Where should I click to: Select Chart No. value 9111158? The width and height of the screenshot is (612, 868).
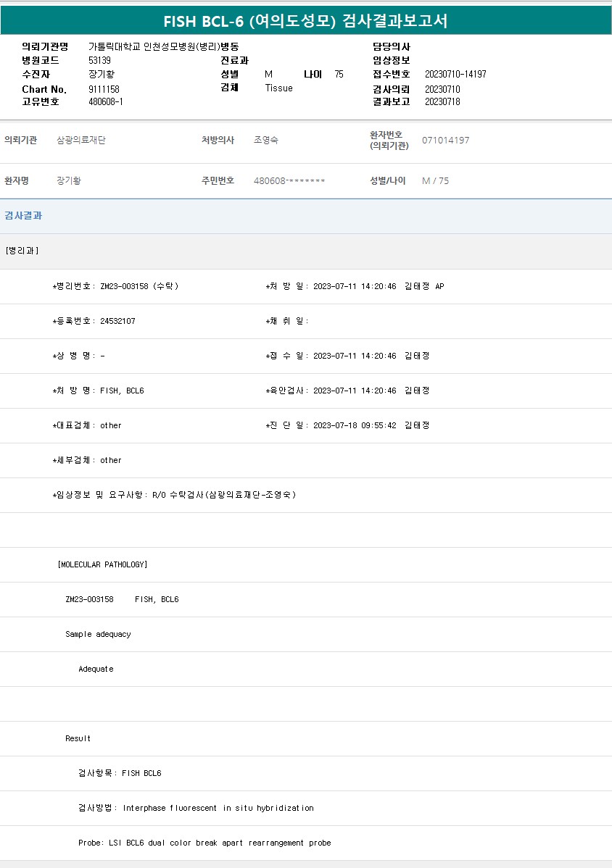click(x=104, y=89)
